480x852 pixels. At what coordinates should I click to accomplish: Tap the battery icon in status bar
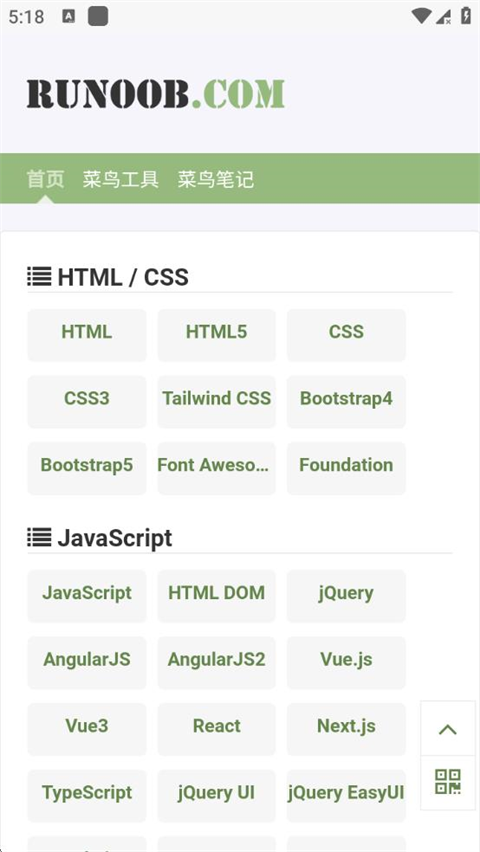(466, 16)
